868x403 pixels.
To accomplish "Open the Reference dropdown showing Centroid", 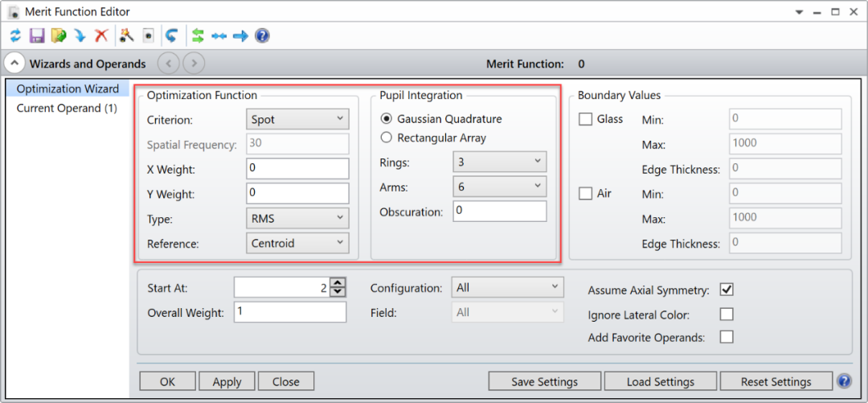I will pos(297,243).
